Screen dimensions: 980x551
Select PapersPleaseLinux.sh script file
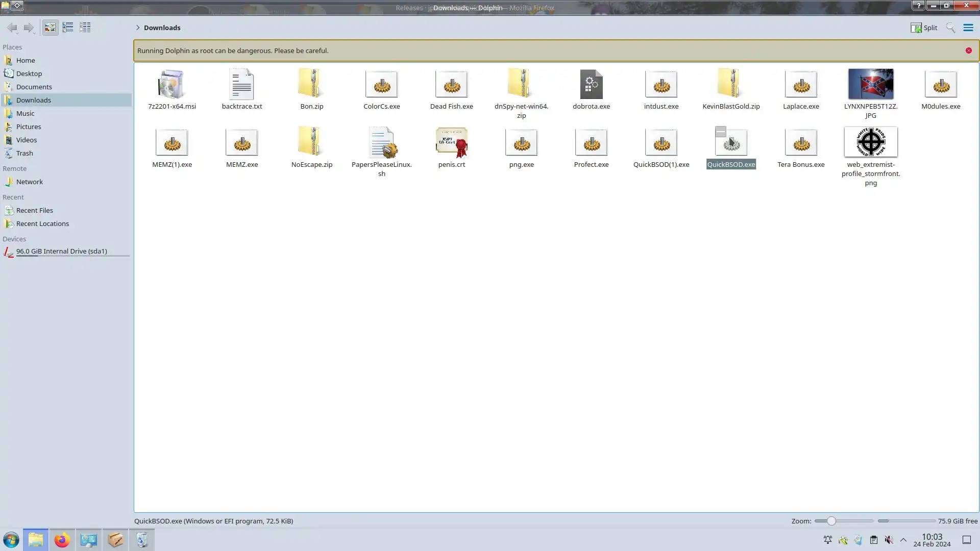click(x=382, y=143)
